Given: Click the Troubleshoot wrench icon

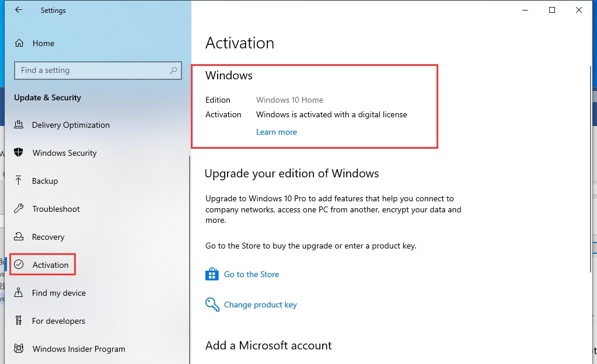Looking at the screenshot, I should (19, 209).
